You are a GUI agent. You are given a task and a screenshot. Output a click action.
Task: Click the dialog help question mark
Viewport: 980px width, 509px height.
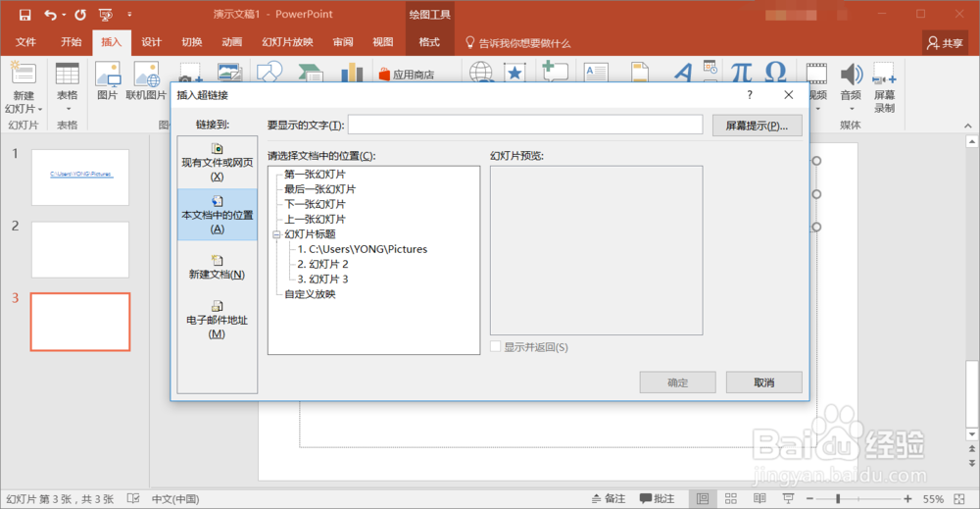750,94
